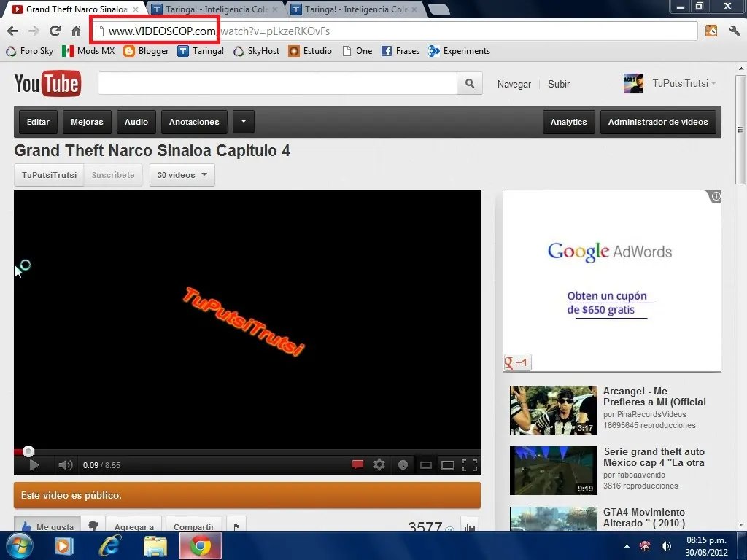Go back with the browser back arrow
Viewport: 747px width, 560px height.
pyautogui.click(x=13, y=31)
